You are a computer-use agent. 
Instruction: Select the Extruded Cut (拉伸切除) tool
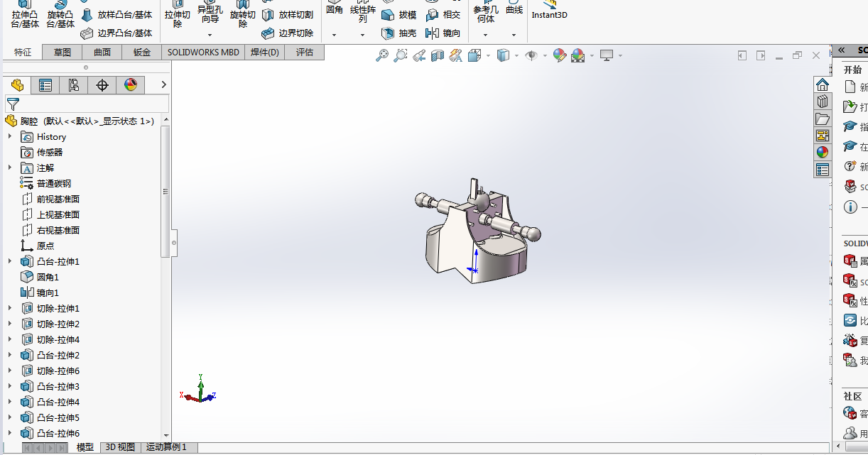(x=178, y=14)
